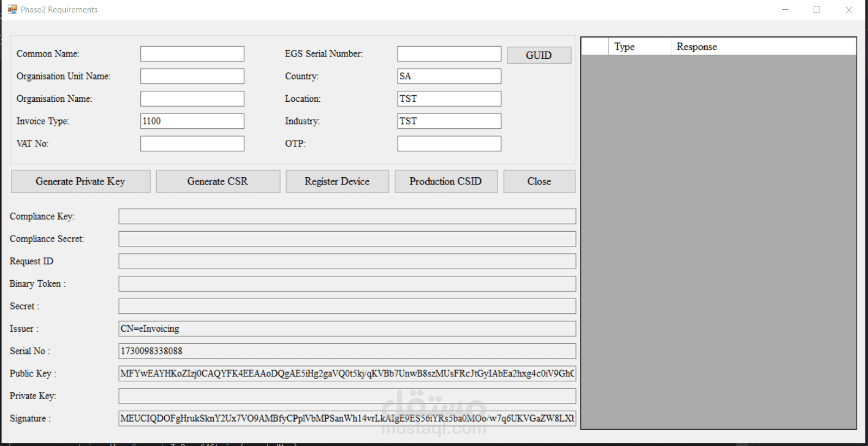Click the Compliance Key text box
This screenshot has height=446, width=868.
coord(347,216)
